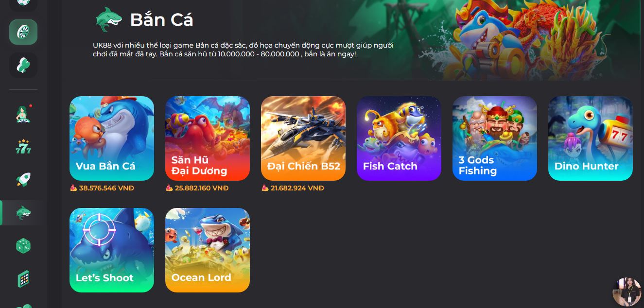Click the 38.576.546 VNĐ jackpot amount
Image resolution: width=644 pixels, height=308 pixels.
pos(106,188)
